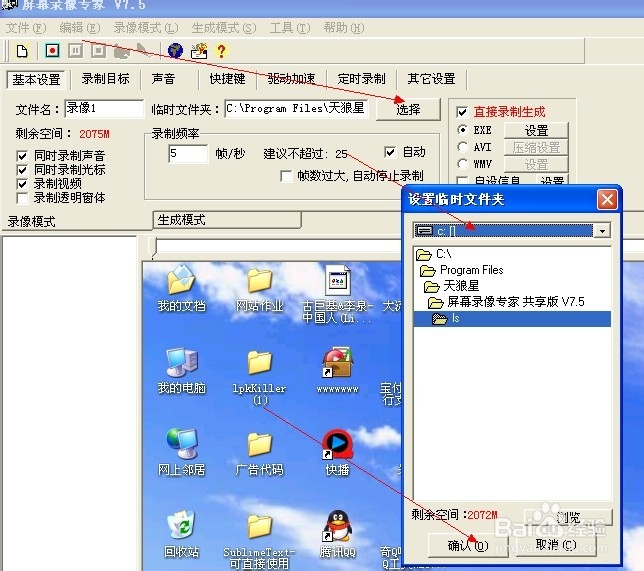This screenshot has width=644, height=571.
Task: Open the 文件(F) menu
Action: [x=26, y=28]
